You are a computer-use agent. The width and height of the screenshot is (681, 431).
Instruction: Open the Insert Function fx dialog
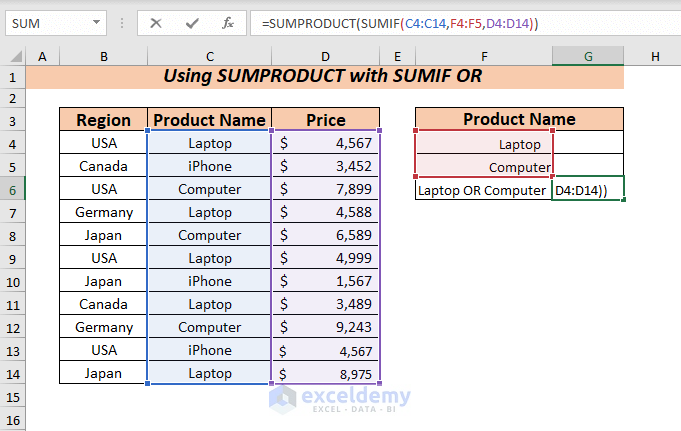pos(228,22)
